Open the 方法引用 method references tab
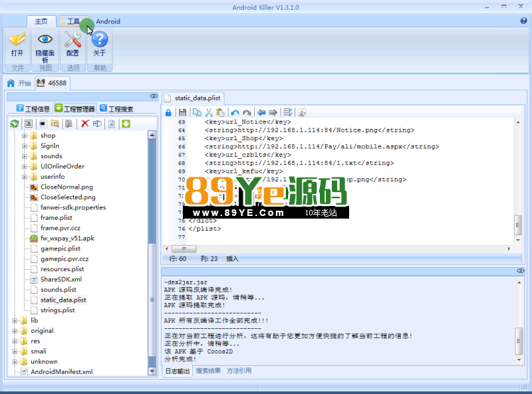Image resolution: width=532 pixels, height=394 pixels. point(239,371)
